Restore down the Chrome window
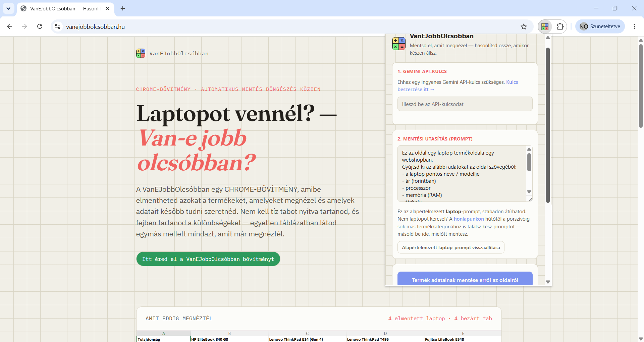 point(615,8)
